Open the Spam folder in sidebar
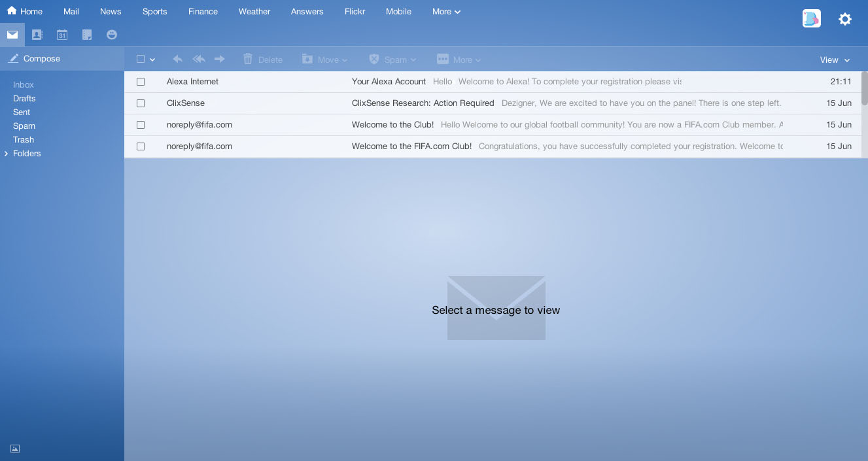 (x=24, y=126)
